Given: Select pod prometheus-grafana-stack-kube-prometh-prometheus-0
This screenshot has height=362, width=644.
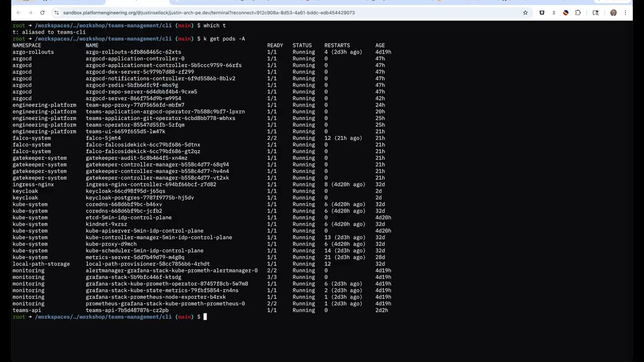Looking at the screenshot, I should click(165, 304).
